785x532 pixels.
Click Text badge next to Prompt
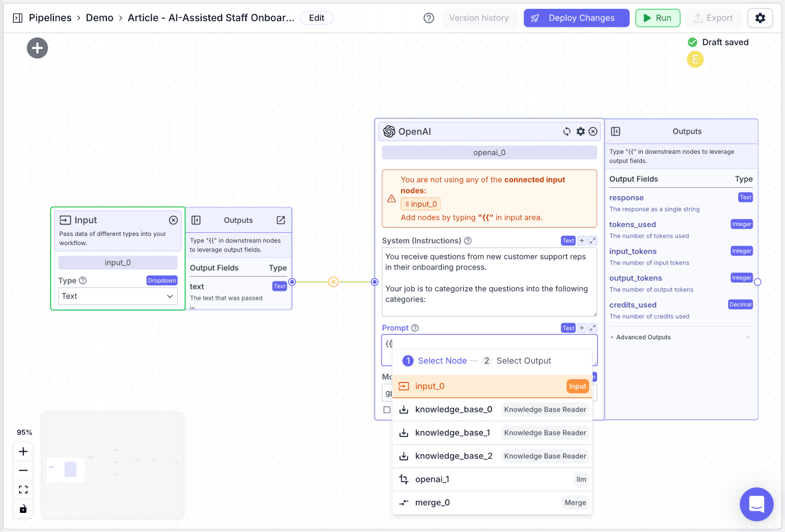pos(568,328)
